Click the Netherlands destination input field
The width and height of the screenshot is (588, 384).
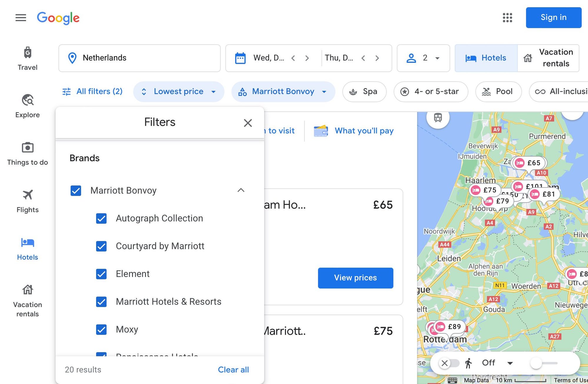139,58
